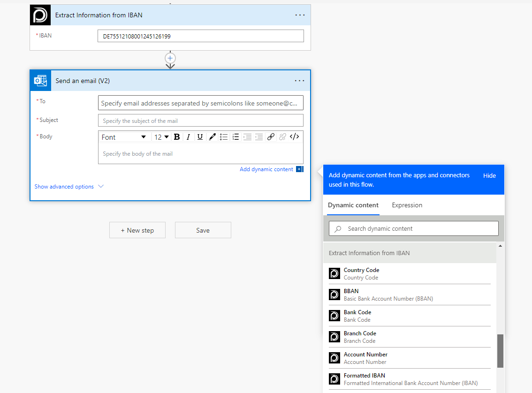
Task: Toggle bold formatting in email body
Action: coord(177,137)
